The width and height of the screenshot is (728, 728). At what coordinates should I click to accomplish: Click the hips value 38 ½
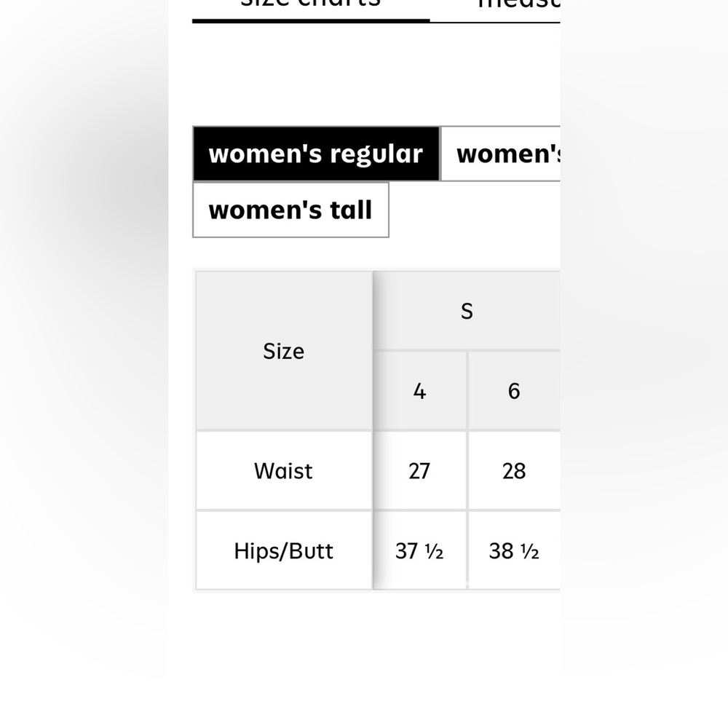[x=514, y=551]
